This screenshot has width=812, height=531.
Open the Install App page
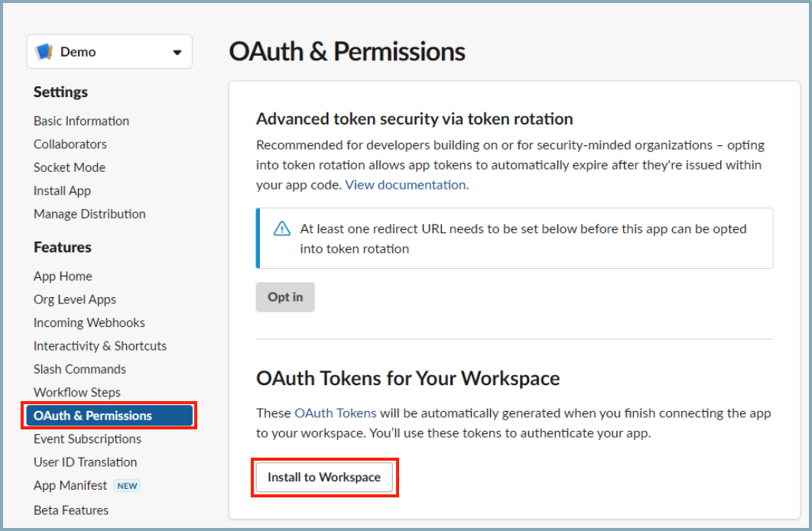62,190
